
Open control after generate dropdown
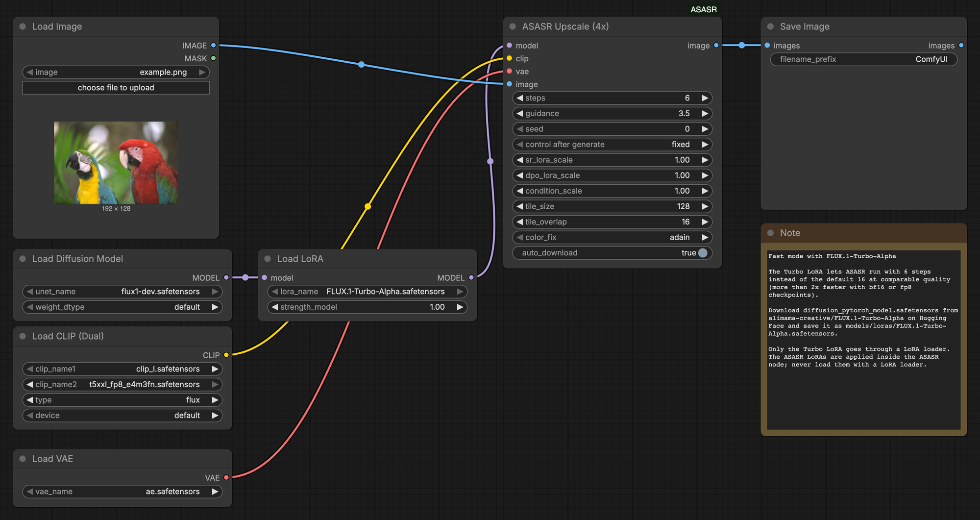tap(612, 145)
